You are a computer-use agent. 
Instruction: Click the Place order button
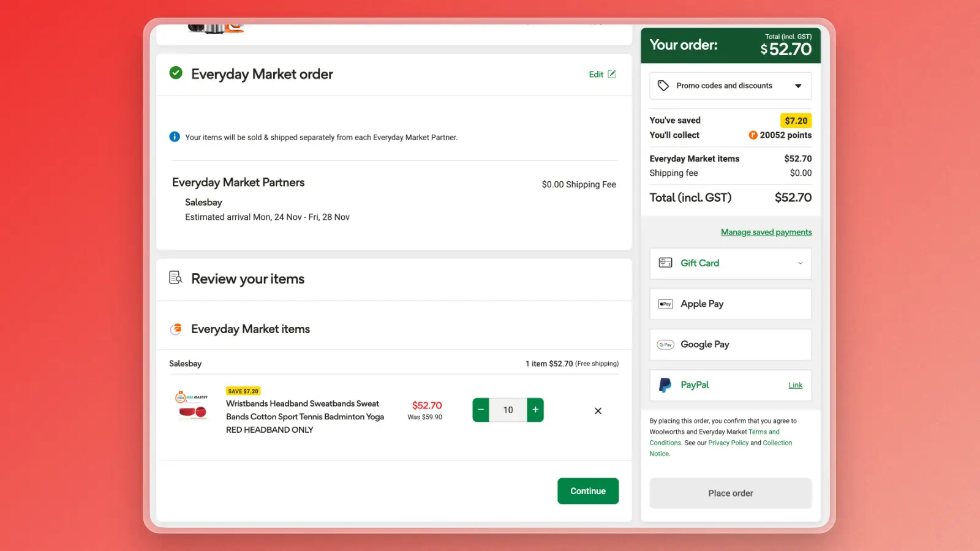[731, 493]
